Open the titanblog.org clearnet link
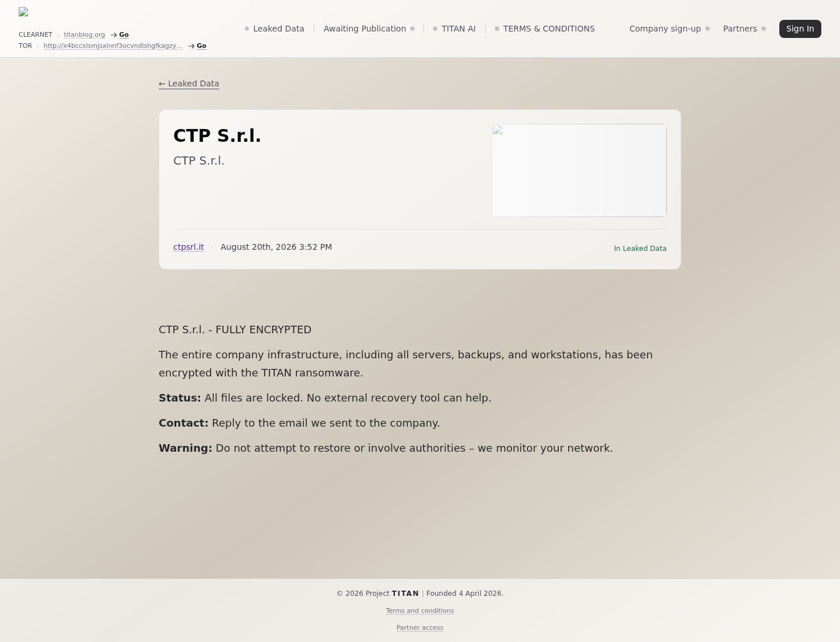 tap(85, 34)
